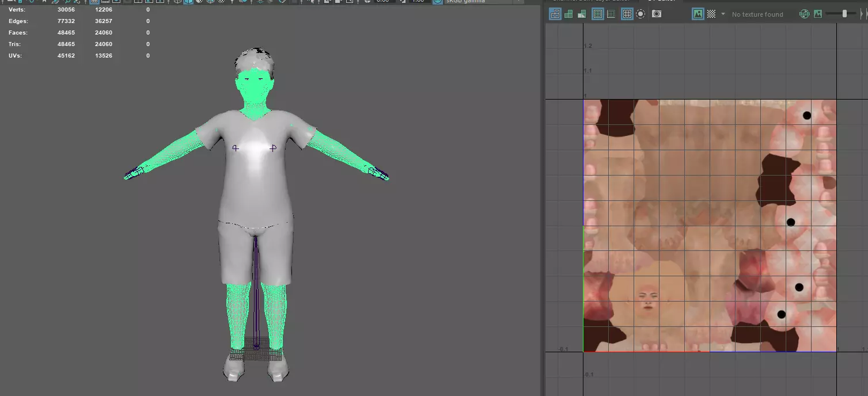Click the green image icon beside RGB
Viewport: 868px width, 396px height.
pyautogui.click(x=818, y=14)
